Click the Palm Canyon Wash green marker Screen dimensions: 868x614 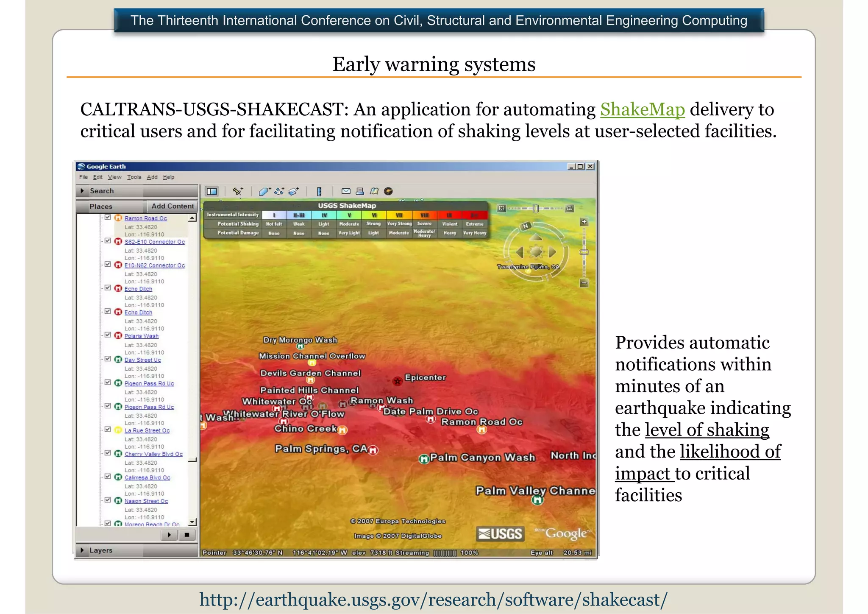click(x=423, y=459)
